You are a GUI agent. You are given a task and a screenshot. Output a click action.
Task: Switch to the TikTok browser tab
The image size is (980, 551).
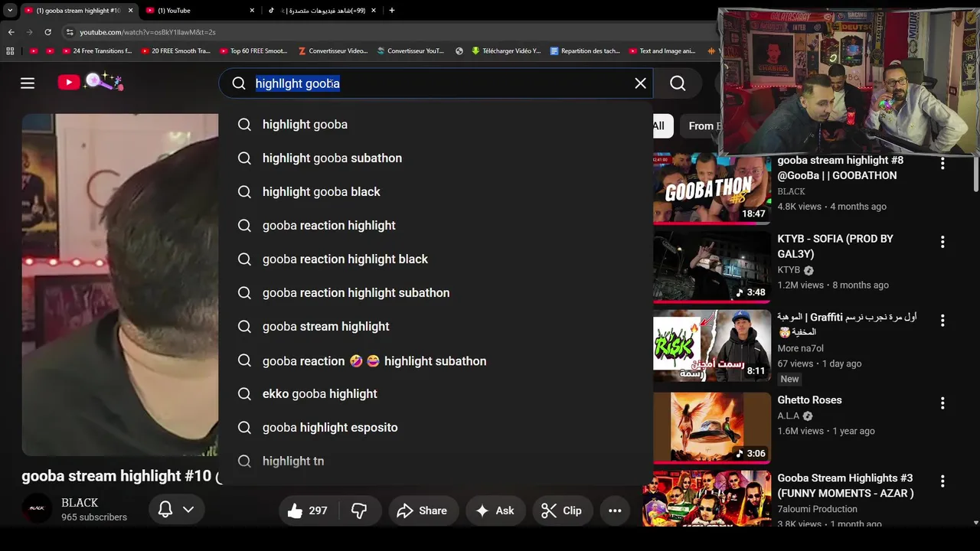[322, 11]
